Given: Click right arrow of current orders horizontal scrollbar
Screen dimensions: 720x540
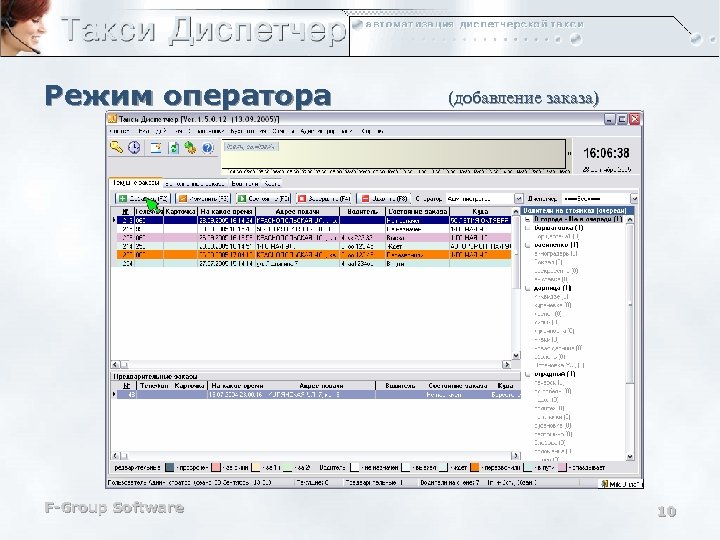Looking at the screenshot, I should (506, 365).
